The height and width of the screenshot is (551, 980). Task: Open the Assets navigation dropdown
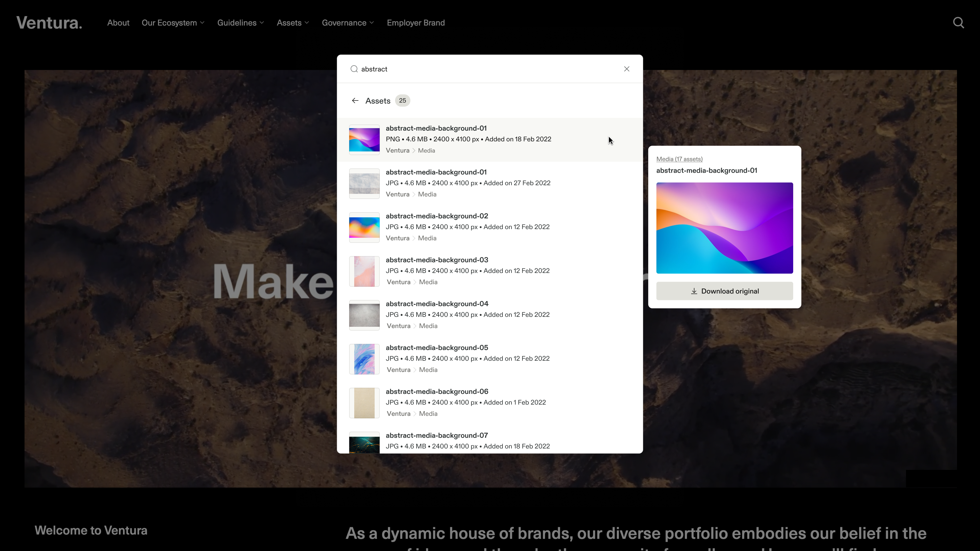point(292,23)
